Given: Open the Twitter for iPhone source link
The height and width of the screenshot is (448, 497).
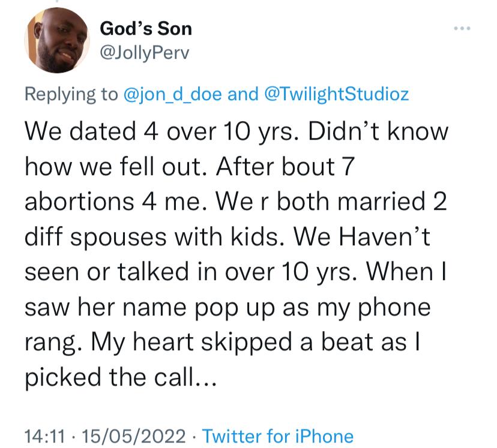Looking at the screenshot, I should pyautogui.click(x=278, y=436).
